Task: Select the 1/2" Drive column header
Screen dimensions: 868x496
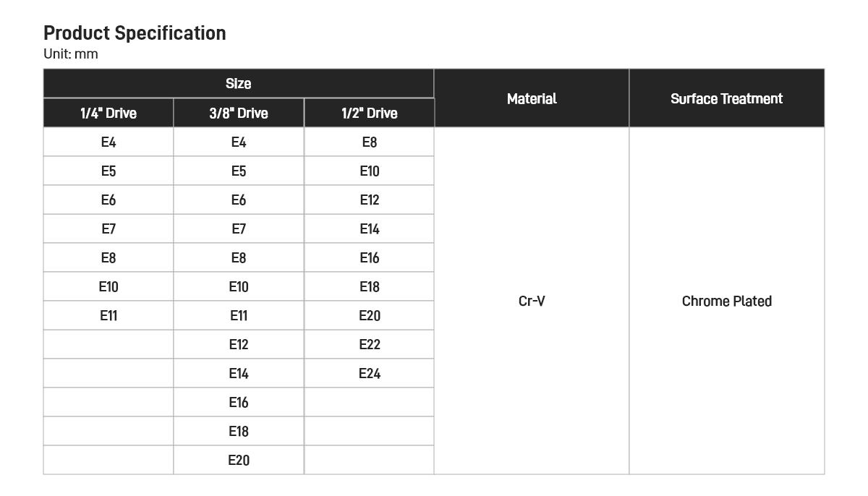Action: coord(369,113)
